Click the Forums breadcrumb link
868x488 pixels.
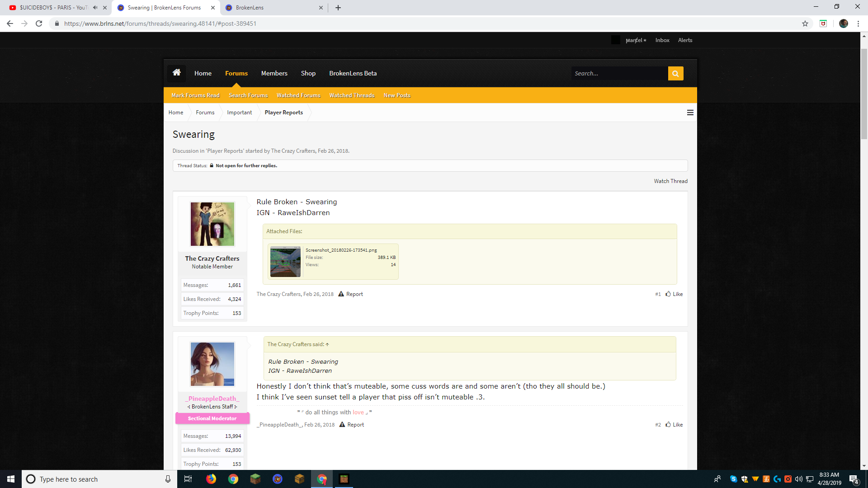tap(205, 113)
